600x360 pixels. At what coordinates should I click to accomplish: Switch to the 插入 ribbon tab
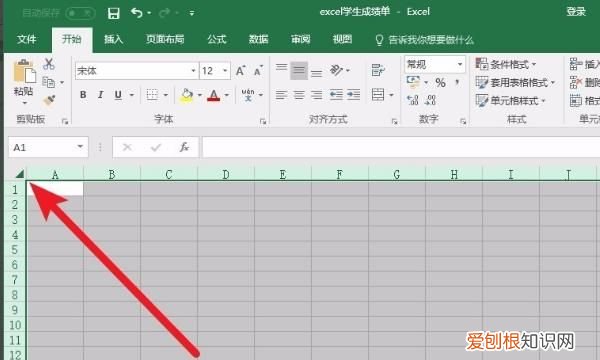(113, 39)
